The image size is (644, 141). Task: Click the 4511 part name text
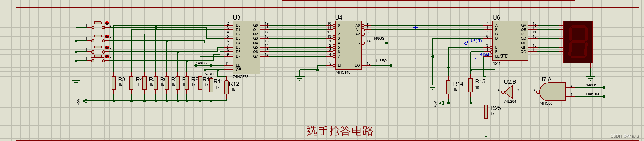click(497, 63)
